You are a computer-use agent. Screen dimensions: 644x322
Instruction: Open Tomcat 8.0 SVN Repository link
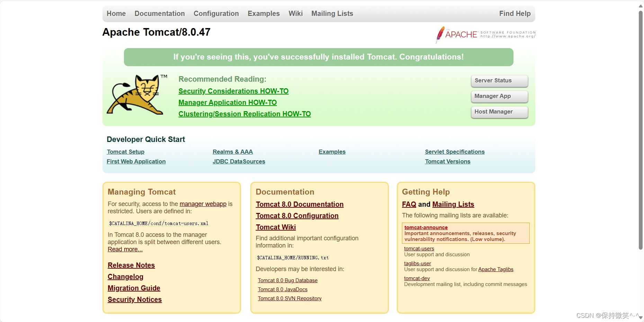click(289, 298)
